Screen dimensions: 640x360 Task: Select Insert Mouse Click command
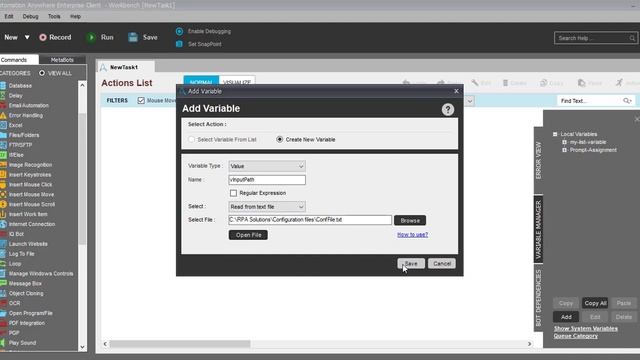pyautogui.click(x=30, y=184)
